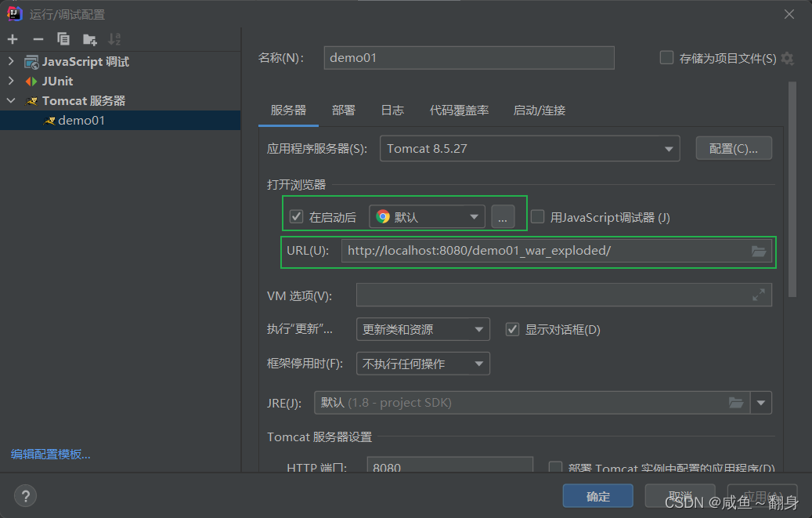Image resolution: width=812 pixels, height=518 pixels.
Task: Open the on frame deactivation dropdown
Action: pos(423,364)
